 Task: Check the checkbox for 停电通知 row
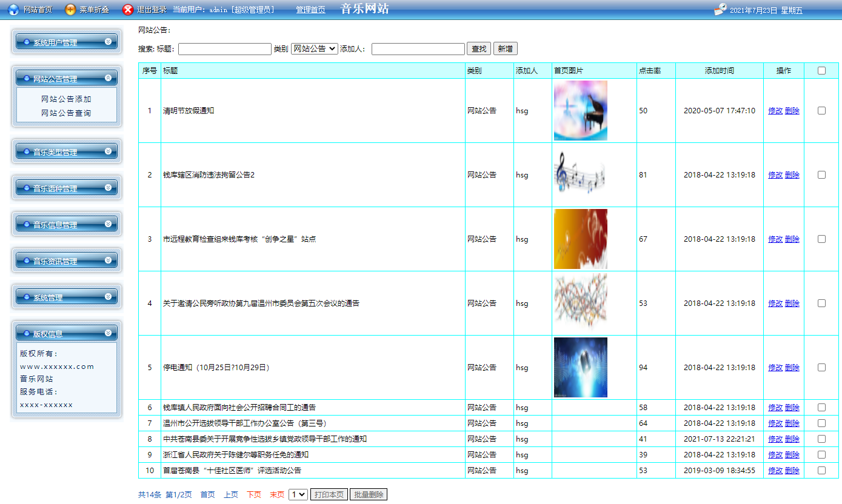tap(821, 367)
